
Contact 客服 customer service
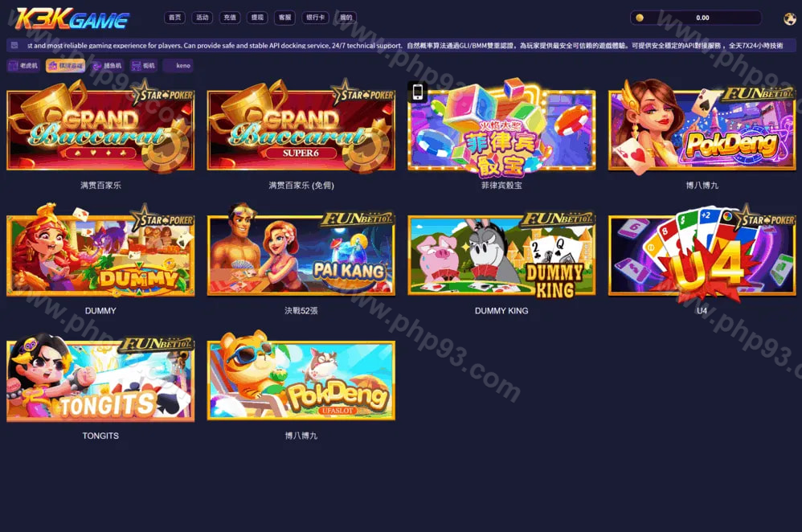pyautogui.click(x=284, y=18)
